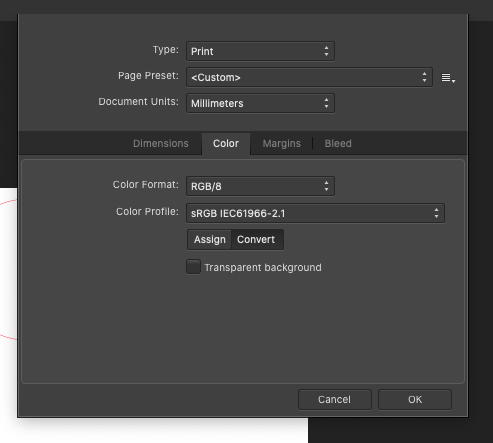This screenshot has width=493, height=443.
Task: Open the page preset options menu icon
Action: tap(448, 78)
